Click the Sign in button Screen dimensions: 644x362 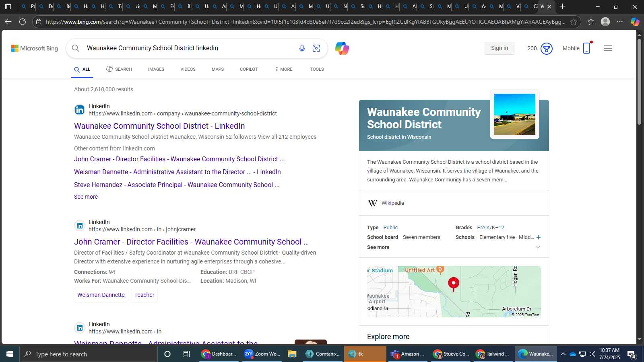click(x=500, y=48)
